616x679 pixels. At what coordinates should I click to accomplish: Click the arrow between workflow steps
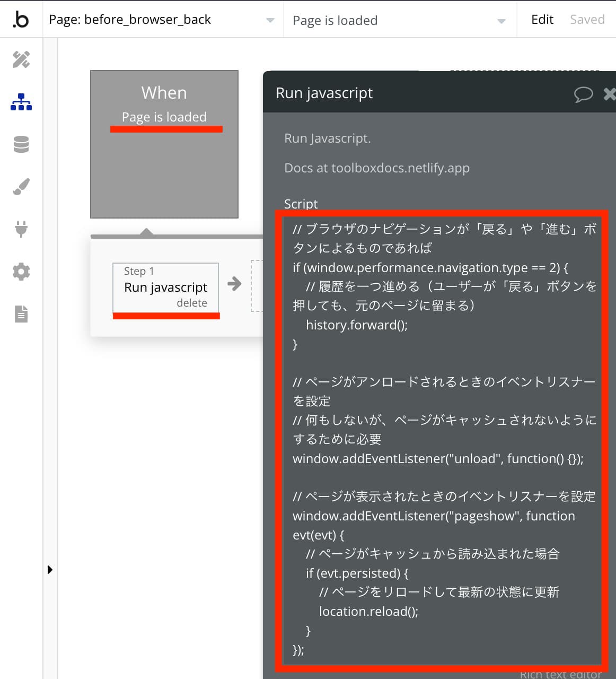point(234,284)
